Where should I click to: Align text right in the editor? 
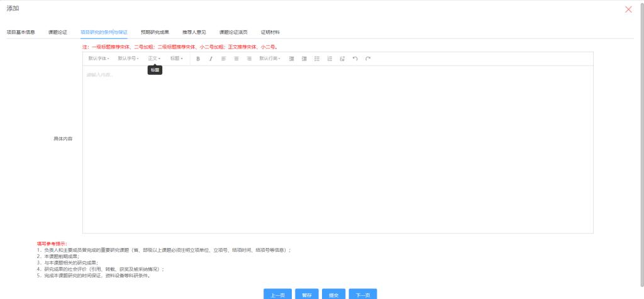coord(249,59)
